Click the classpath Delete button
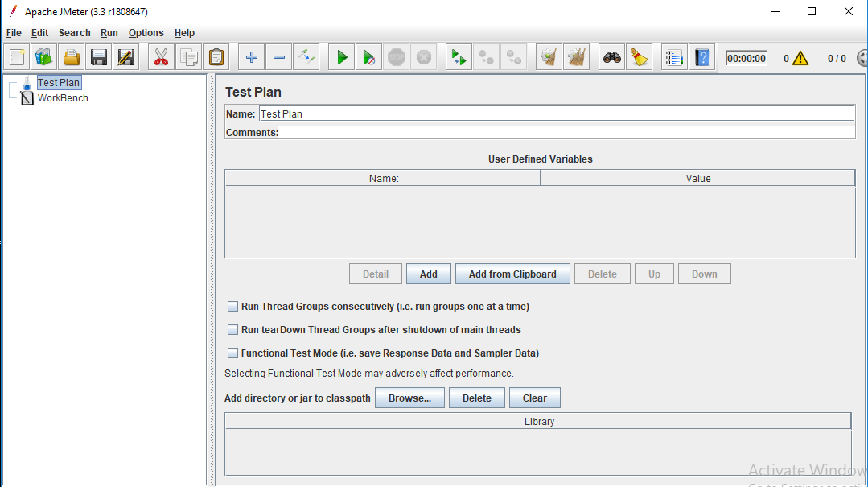The width and height of the screenshot is (868, 487). click(476, 398)
